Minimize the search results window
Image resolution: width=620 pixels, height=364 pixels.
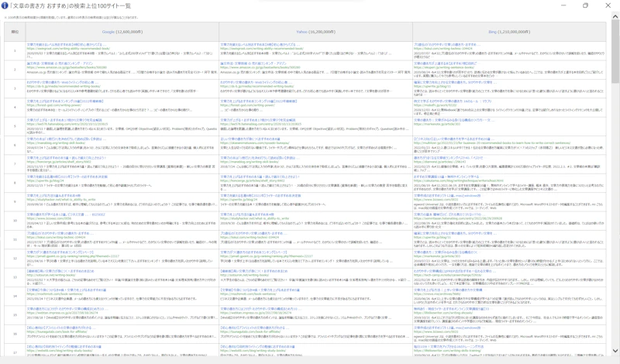(563, 5)
